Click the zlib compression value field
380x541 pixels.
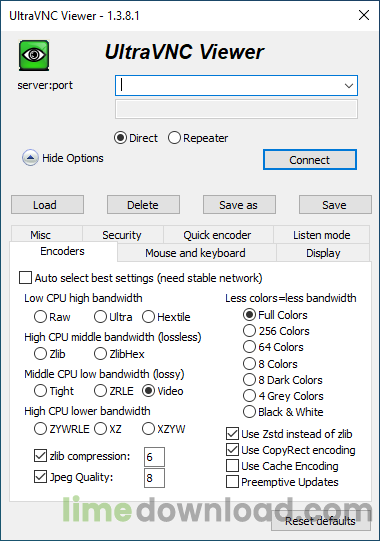click(154, 457)
